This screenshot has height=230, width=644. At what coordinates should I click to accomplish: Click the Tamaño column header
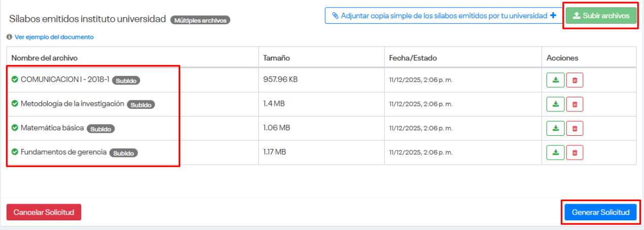[x=277, y=58]
